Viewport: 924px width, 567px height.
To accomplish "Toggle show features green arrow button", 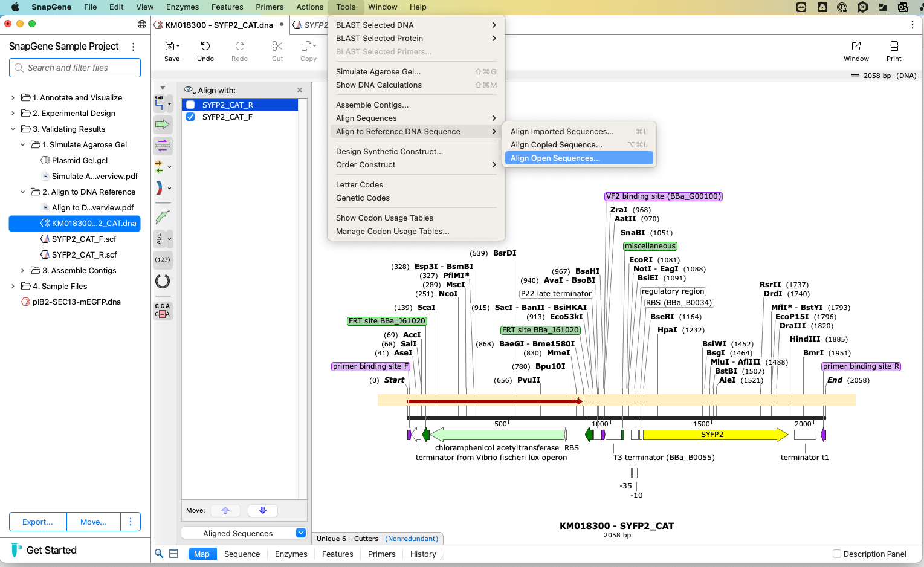I will 163,125.
